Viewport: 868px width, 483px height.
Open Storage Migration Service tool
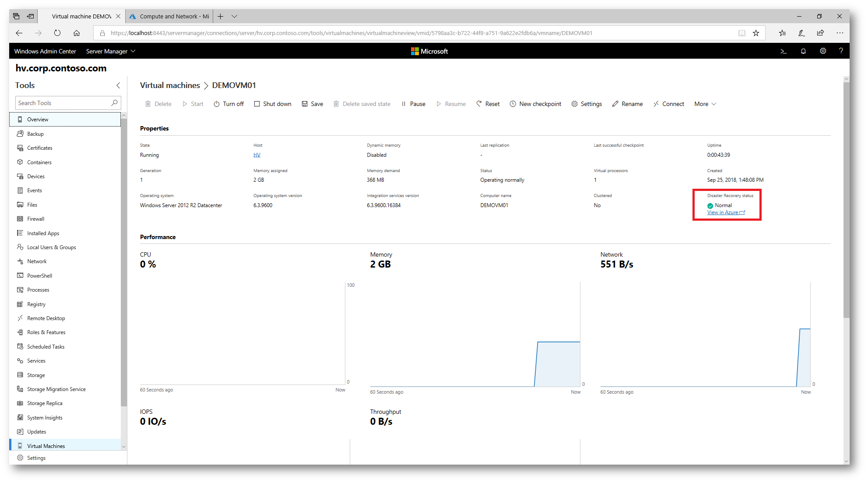[65, 389]
